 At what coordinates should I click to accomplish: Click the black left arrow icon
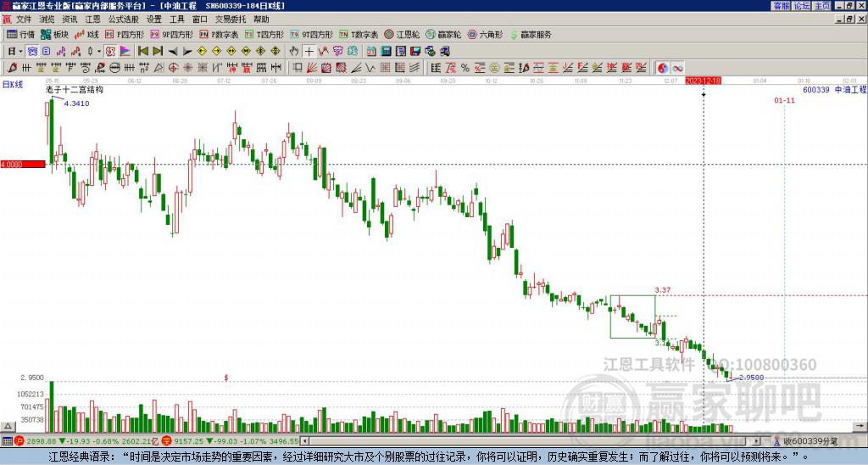coord(173,52)
